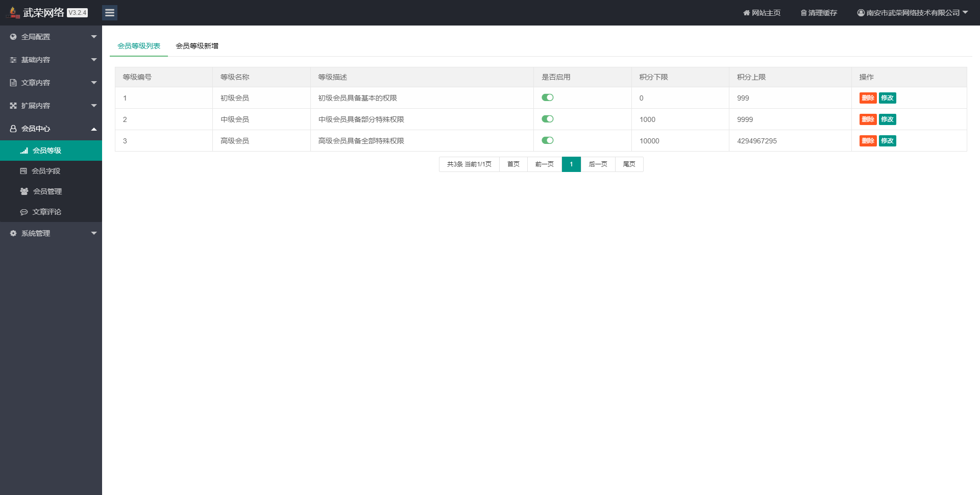Open the 网站主页 link
Screen dimensions: 980x495
[762, 13]
